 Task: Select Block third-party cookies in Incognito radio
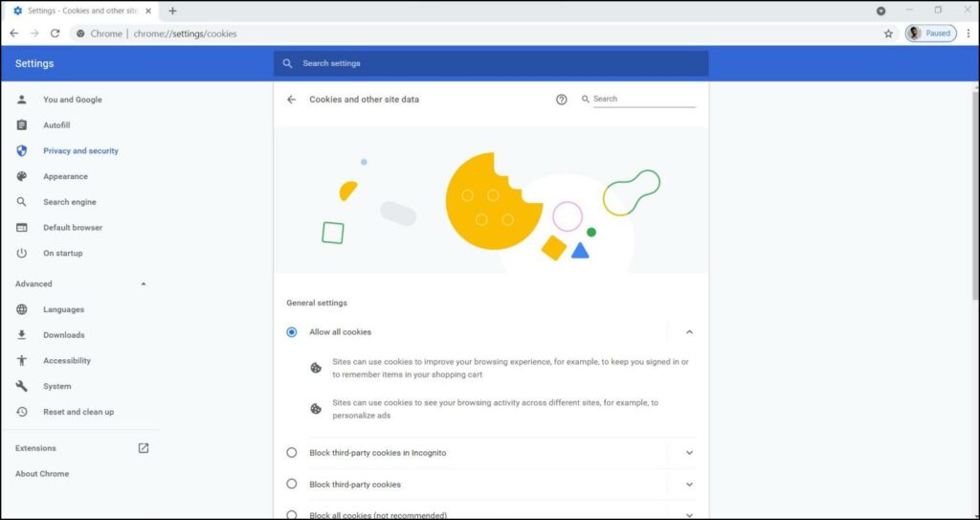[x=291, y=452]
